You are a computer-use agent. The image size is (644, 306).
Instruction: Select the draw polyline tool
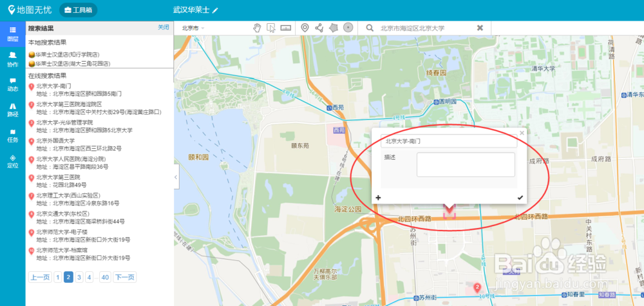pyautogui.click(x=319, y=28)
